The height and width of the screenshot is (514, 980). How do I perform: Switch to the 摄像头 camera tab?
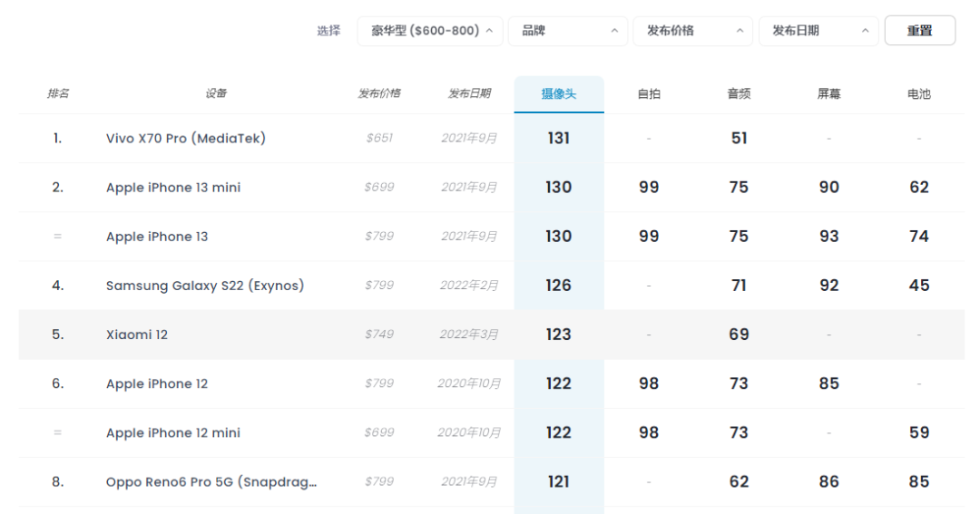click(x=559, y=93)
